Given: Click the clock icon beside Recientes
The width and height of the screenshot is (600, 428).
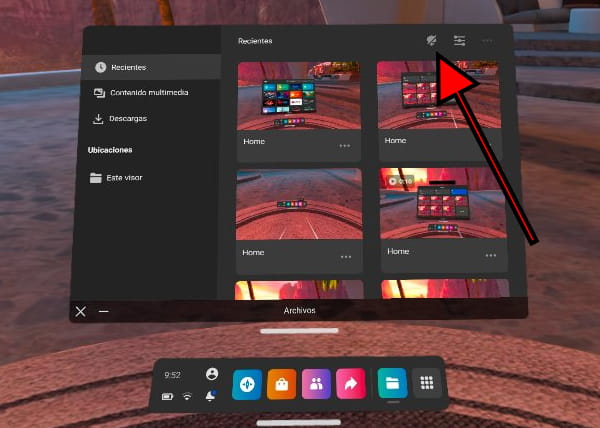Looking at the screenshot, I should (100, 67).
